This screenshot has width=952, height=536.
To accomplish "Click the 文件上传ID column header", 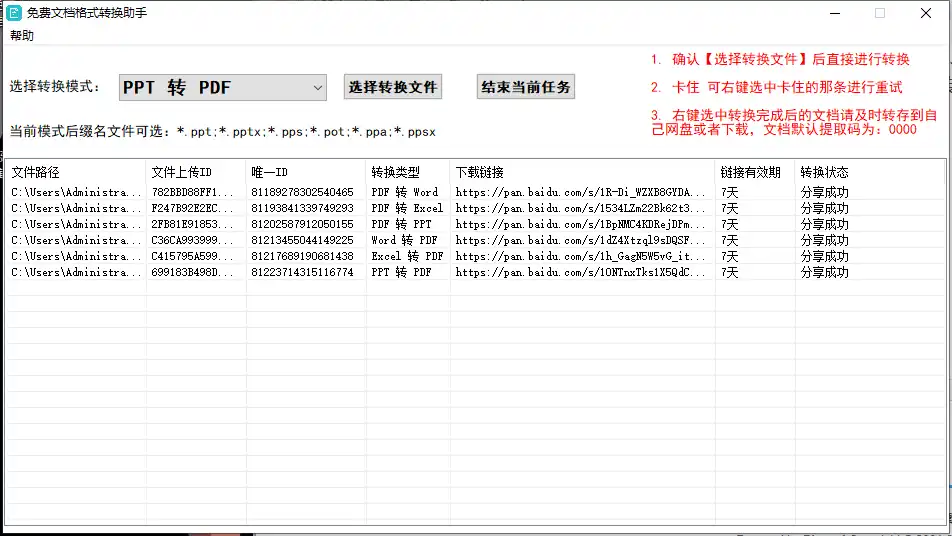I will 181,172.
